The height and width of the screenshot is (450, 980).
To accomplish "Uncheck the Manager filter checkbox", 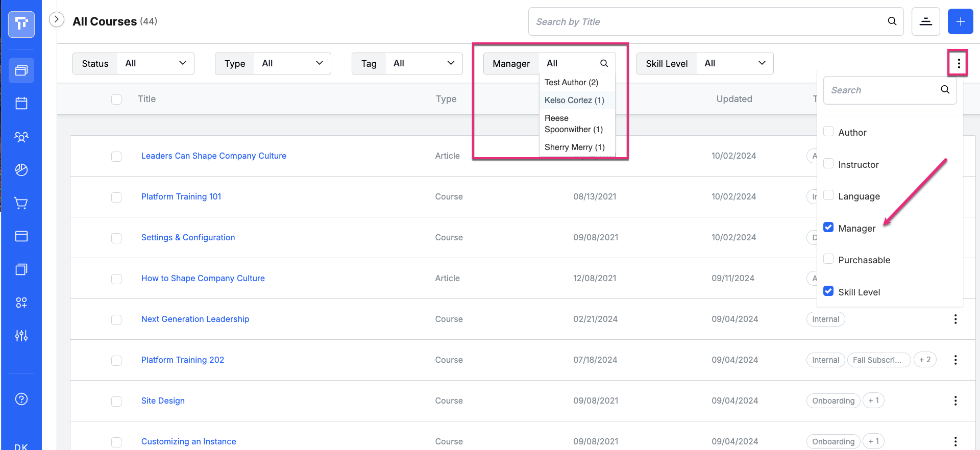I will (x=828, y=228).
